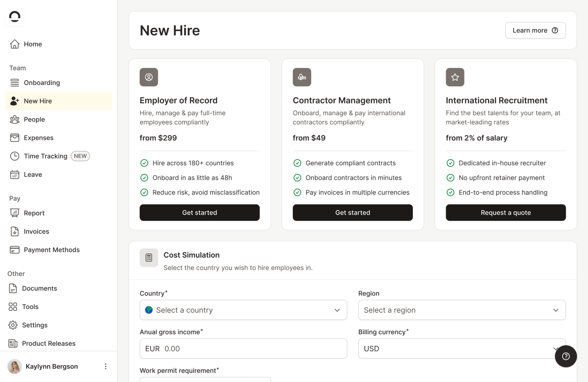Click Get started under Employer of Record
The height and width of the screenshot is (382, 588).
tap(199, 212)
